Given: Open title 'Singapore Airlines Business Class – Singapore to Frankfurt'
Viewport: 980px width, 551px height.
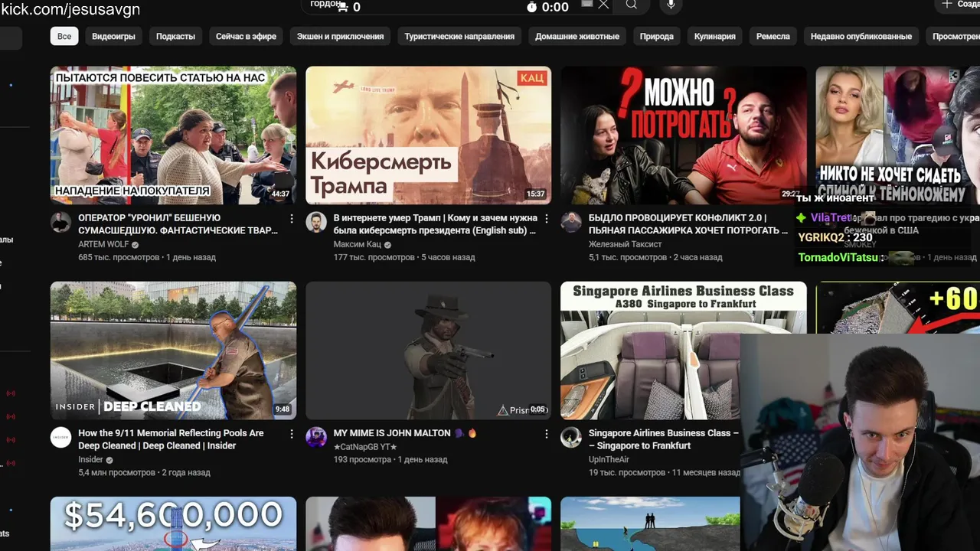Looking at the screenshot, I should pos(663,439).
